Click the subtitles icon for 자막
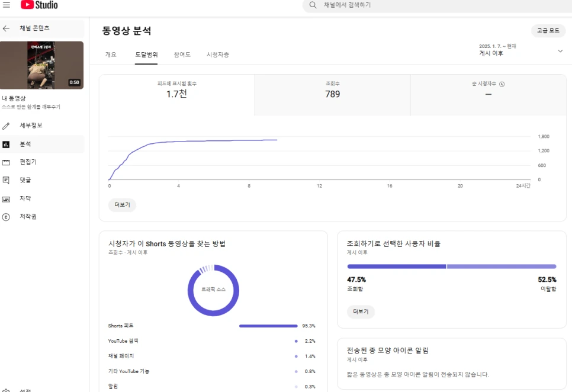Image resolution: width=572 pixels, height=392 pixels. click(6, 199)
